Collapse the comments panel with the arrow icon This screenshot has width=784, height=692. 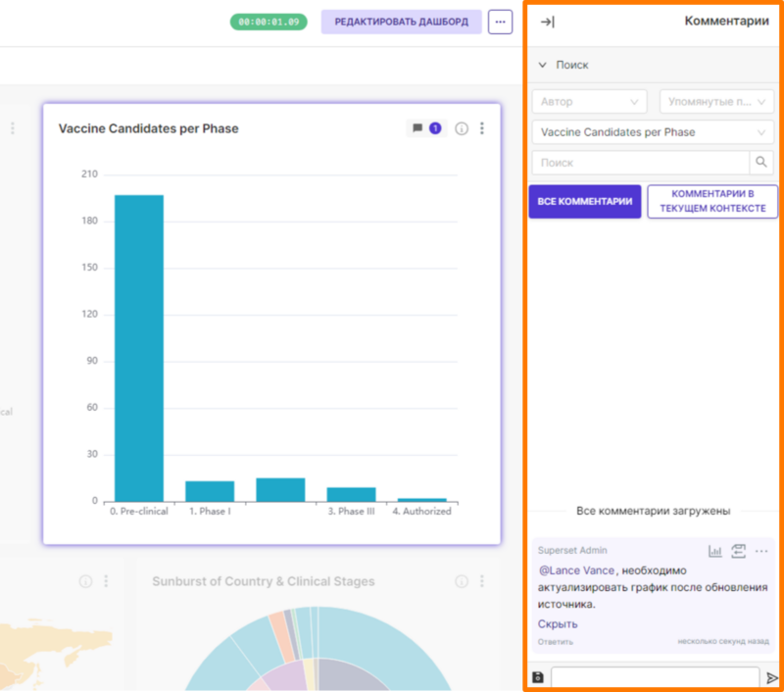pos(548,22)
